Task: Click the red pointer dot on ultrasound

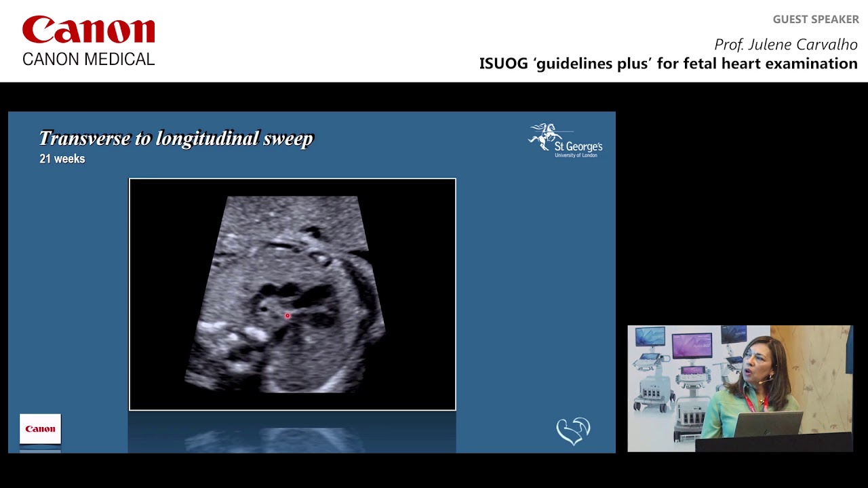Action: 288,316
